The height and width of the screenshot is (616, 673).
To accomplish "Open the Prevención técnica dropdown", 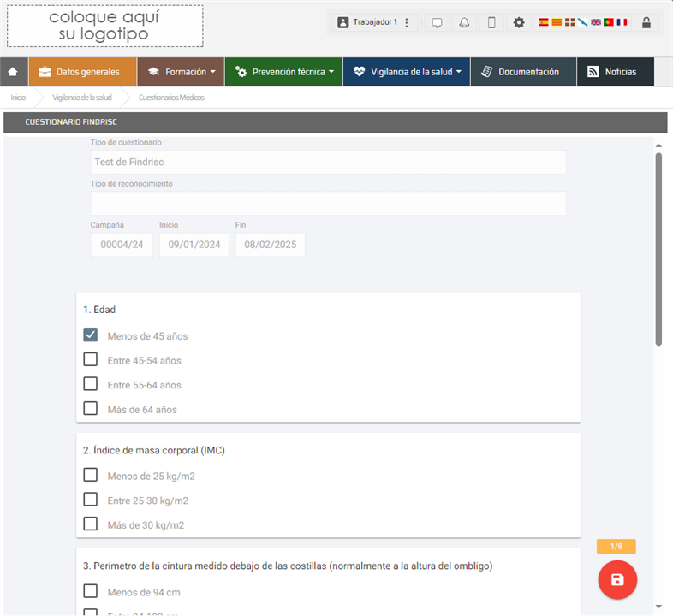I will click(x=283, y=72).
